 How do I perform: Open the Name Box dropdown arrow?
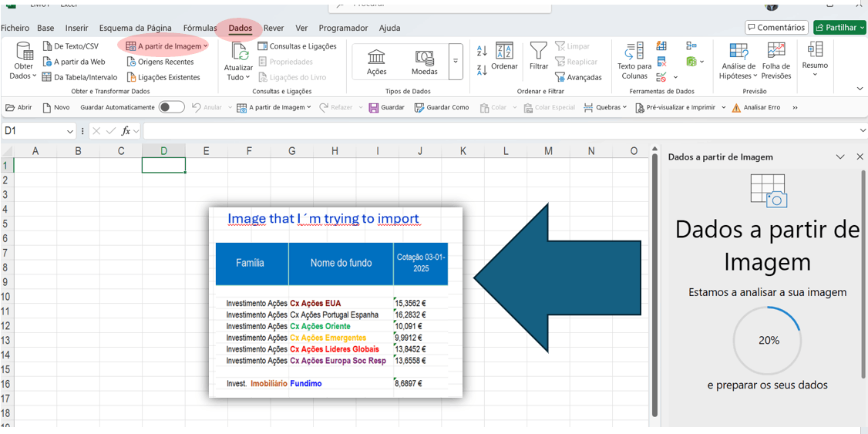point(70,131)
